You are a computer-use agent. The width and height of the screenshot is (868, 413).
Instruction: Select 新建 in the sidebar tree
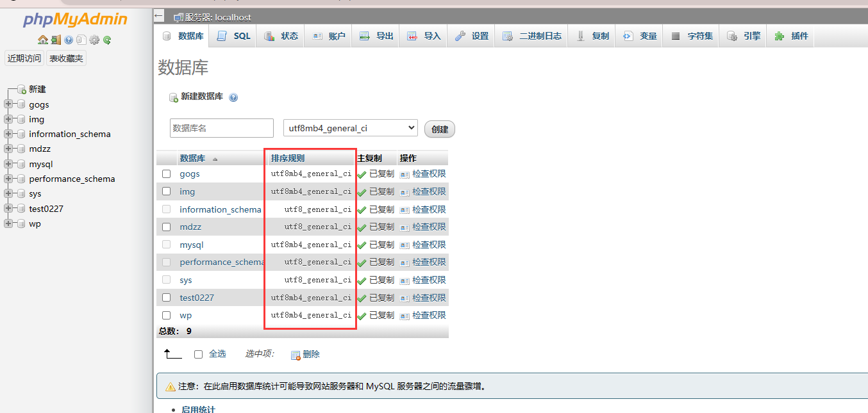(37, 89)
